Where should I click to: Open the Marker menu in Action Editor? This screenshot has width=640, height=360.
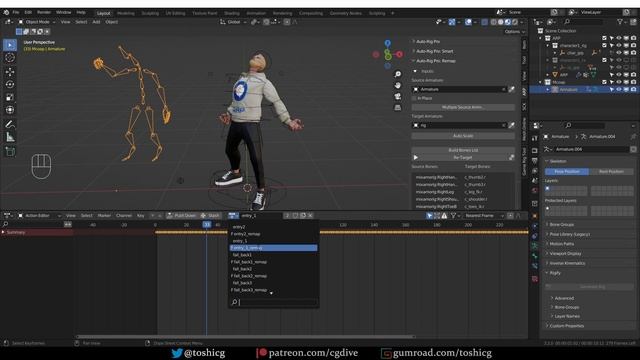tap(104, 216)
